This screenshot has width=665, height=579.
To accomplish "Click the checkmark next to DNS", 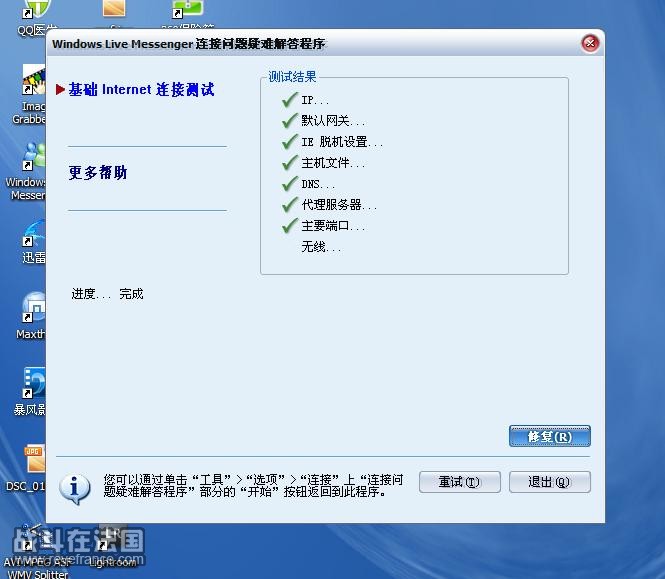I will pyautogui.click(x=290, y=184).
